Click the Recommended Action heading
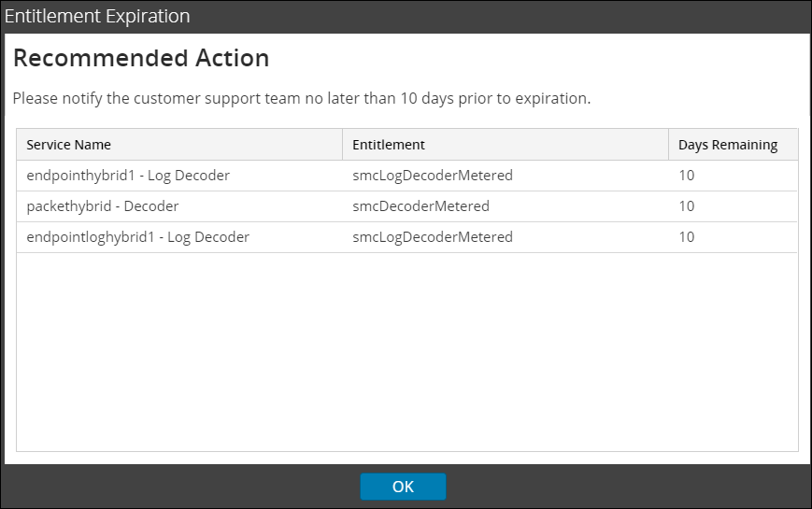The height and width of the screenshot is (509, 812). click(x=141, y=58)
